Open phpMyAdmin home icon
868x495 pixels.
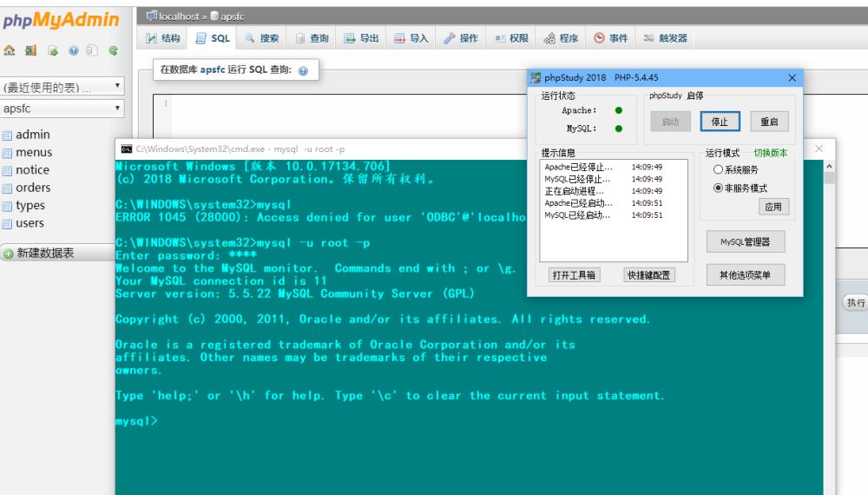[10, 50]
